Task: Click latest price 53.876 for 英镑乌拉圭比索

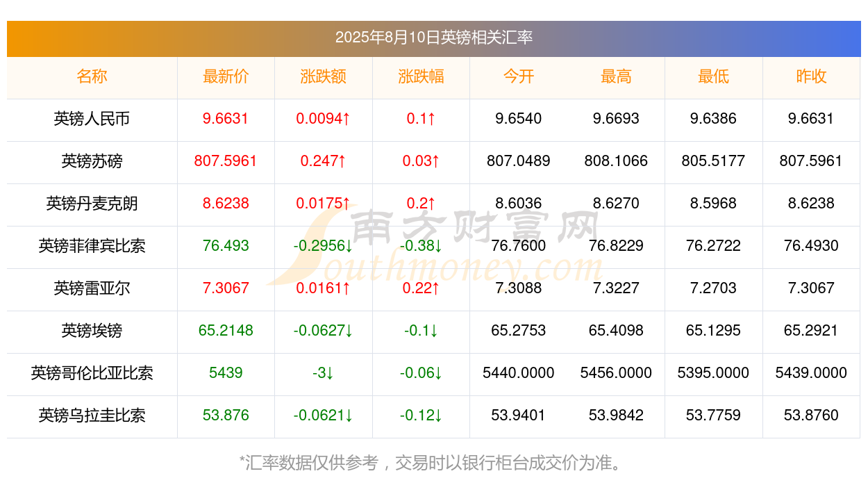Action: click(x=226, y=416)
